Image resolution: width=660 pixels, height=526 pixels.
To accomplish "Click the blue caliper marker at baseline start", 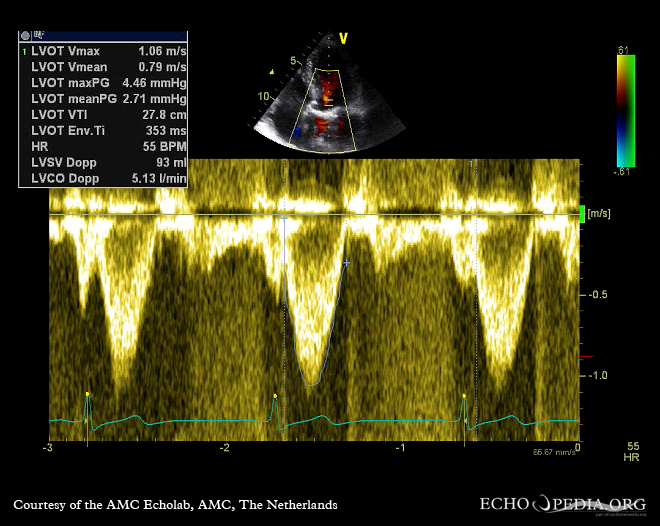I will pyautogui.click(x=284, y=216).
